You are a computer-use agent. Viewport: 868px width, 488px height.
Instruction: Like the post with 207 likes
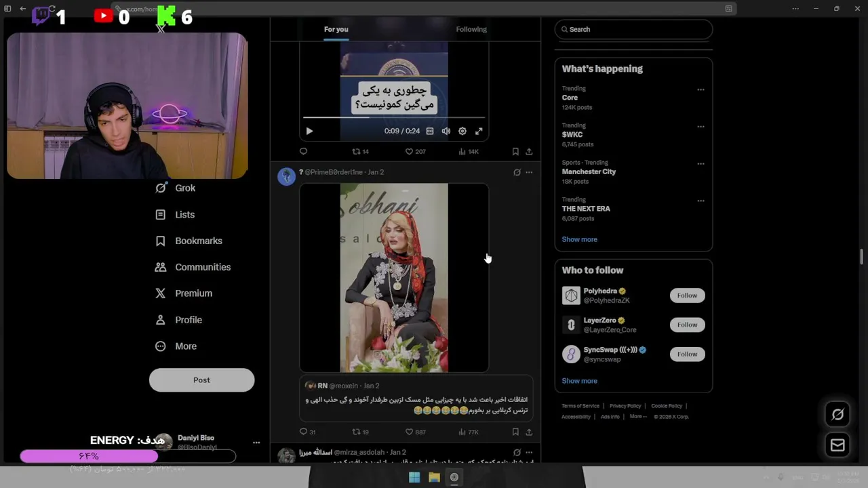(415, 152)
